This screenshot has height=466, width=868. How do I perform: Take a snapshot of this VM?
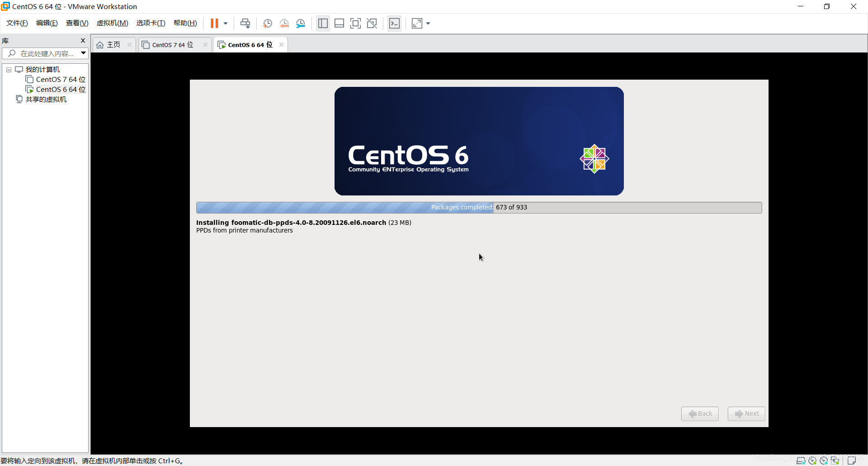click(268, 23)
